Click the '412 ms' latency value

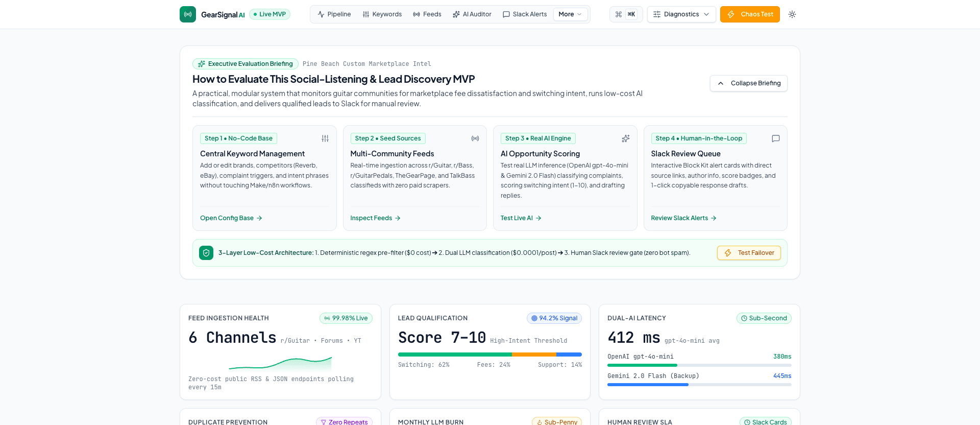[633, 338]
